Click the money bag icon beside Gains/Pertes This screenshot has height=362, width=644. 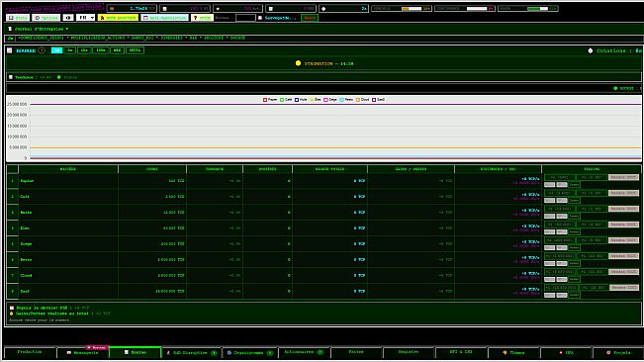point(12,314)
